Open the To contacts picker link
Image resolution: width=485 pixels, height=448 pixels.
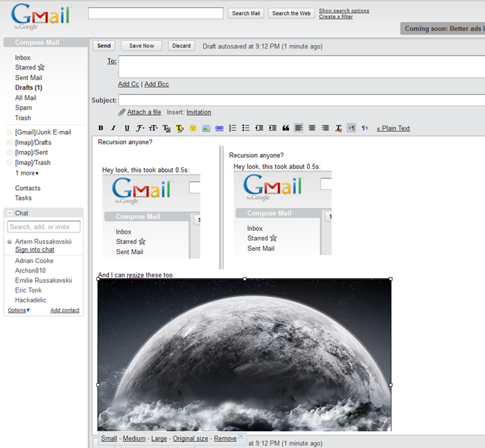click(112, 61)
